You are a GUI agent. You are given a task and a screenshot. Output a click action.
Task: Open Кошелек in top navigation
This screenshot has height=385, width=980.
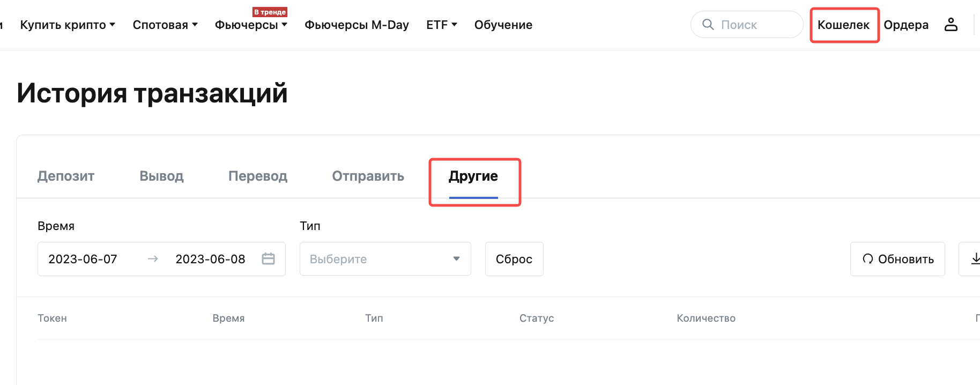click(x=843, y=25)
